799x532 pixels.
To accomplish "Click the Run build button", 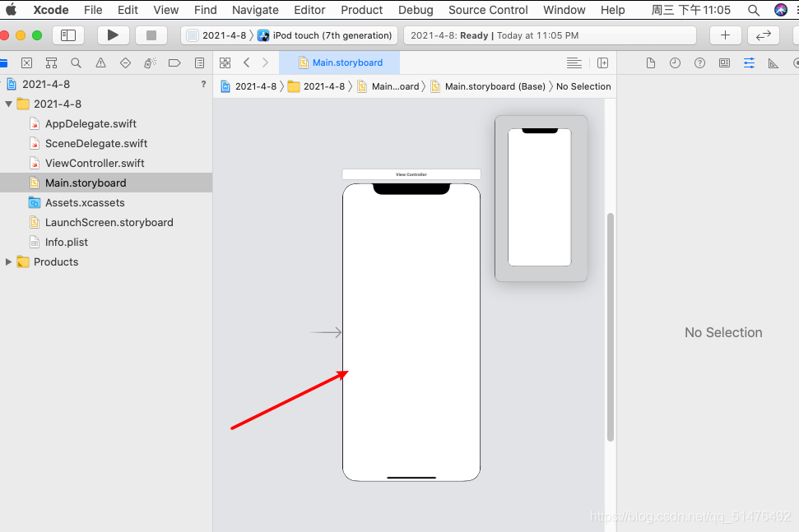I will pos(114,35).
